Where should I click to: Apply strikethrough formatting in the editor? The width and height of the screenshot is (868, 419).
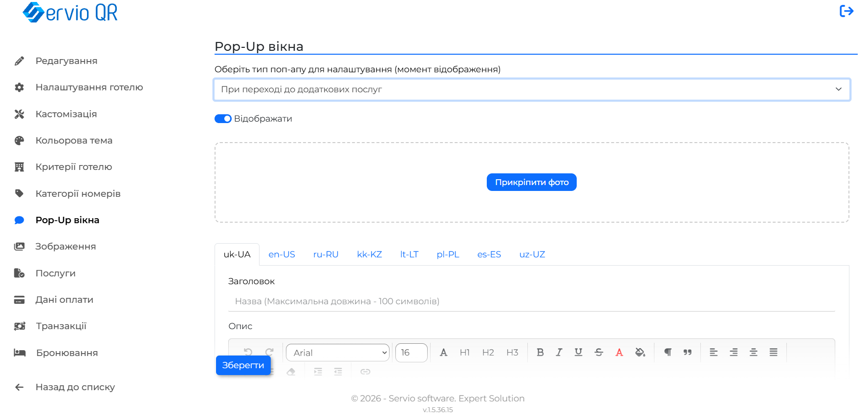pyautogui.click(x=599, y=352)
